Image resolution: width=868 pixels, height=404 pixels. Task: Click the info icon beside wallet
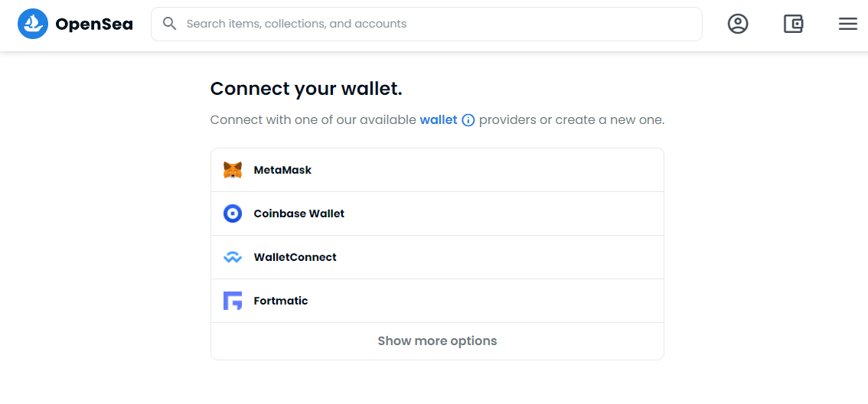click(x=468, y=120)
